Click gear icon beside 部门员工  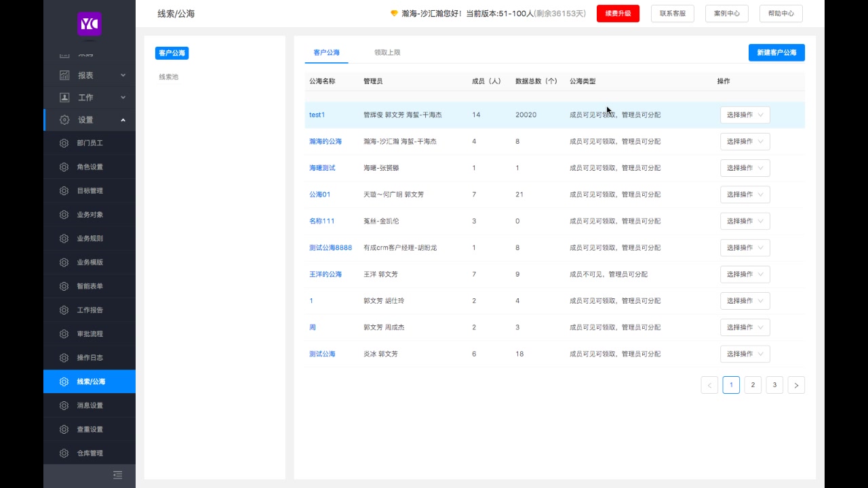click(x=64, y=143)
